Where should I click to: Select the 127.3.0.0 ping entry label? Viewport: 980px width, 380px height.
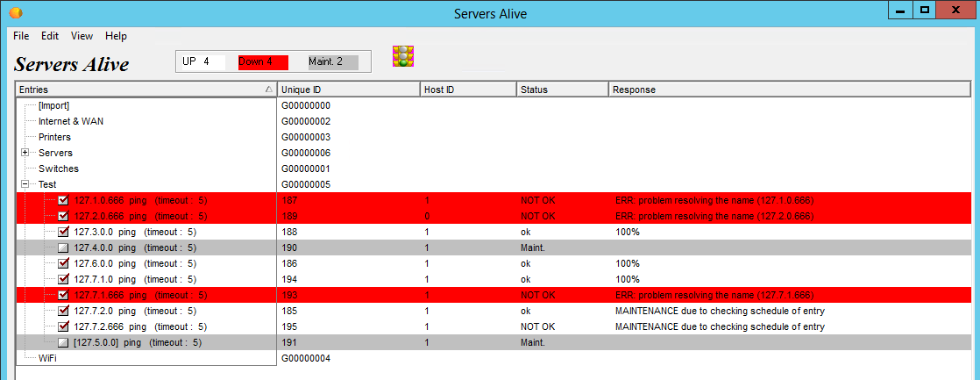(135, 232)
